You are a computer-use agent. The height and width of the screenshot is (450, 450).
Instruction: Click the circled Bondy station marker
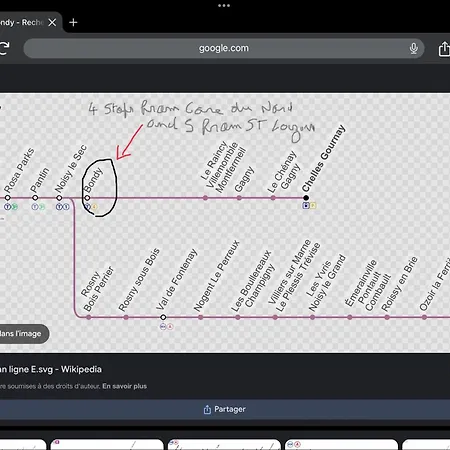(87, 198)
